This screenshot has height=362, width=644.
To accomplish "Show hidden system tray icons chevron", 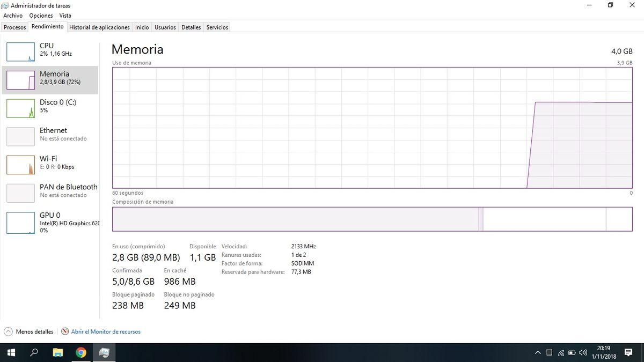I will click(x=538, y=353).
